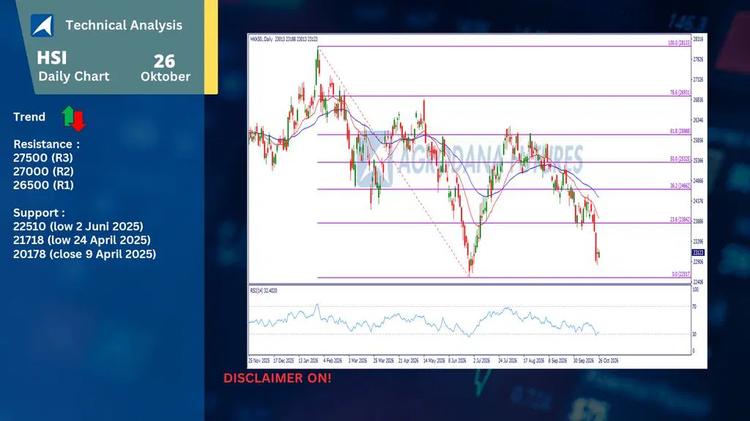This screenshot has width=750, height=421.
Task: Click the RSI(14) indicator label
Action: point(264,290)
